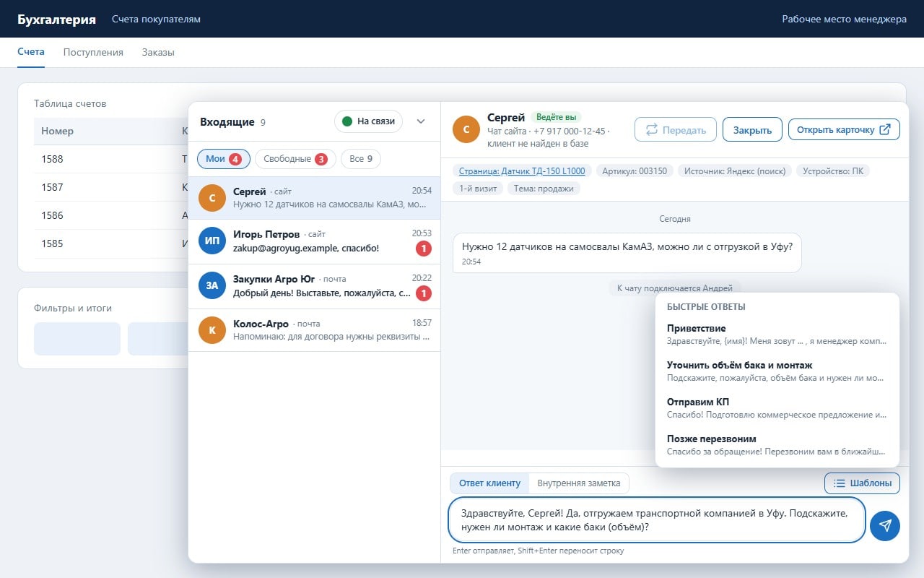The width and height of the screenshot is (924, 578).
Task: Click the Закрыть chat button
Action: [x=752, y=130]
